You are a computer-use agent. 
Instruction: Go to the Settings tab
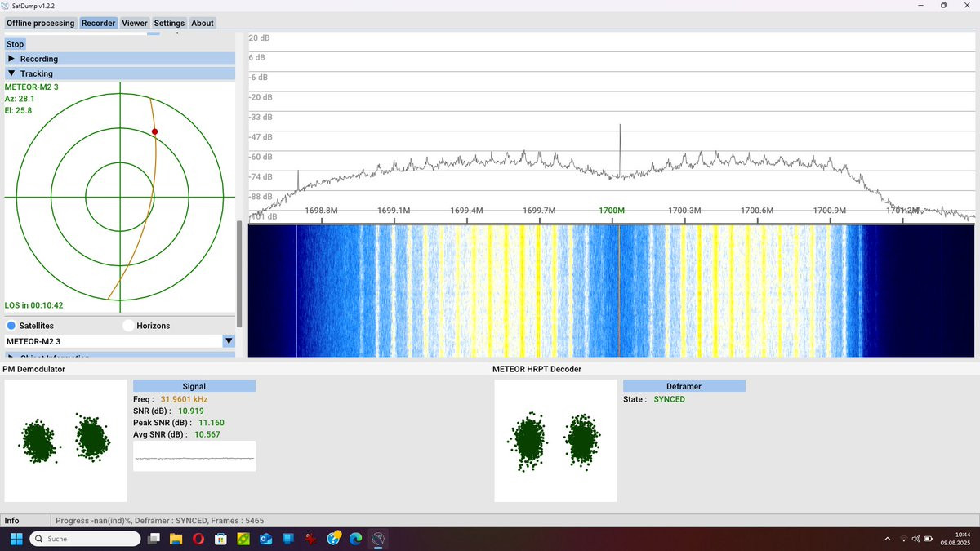[169, 23]
